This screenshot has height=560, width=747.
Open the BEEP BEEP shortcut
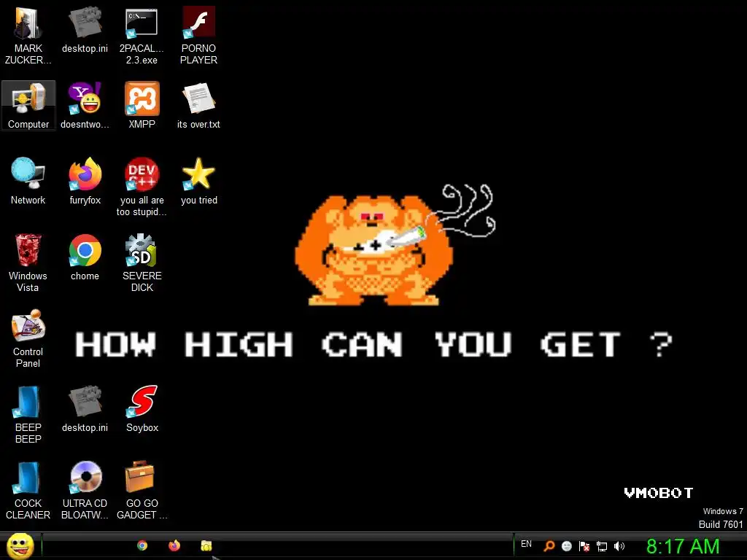click(28, 414)
